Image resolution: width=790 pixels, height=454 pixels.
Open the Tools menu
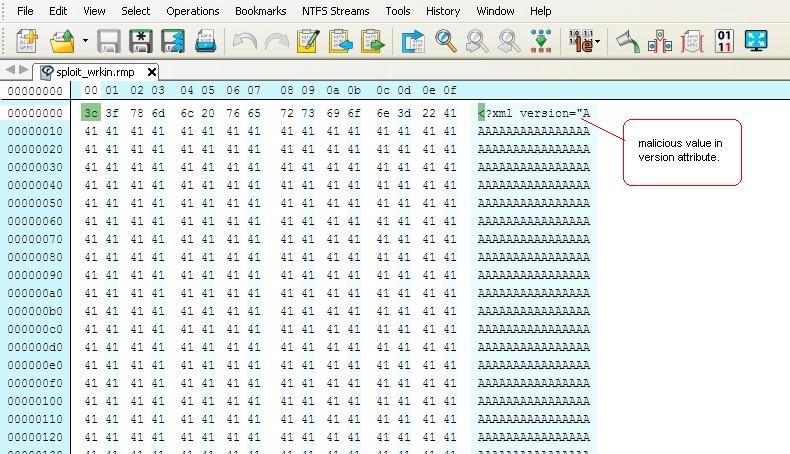click(x=398, y=11)
